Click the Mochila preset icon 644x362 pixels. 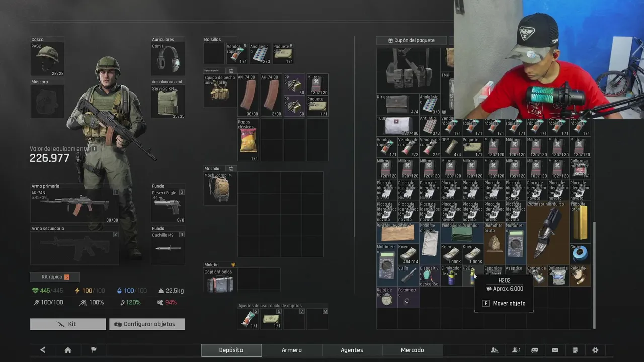pyautogui.click(x=231, y=169)
